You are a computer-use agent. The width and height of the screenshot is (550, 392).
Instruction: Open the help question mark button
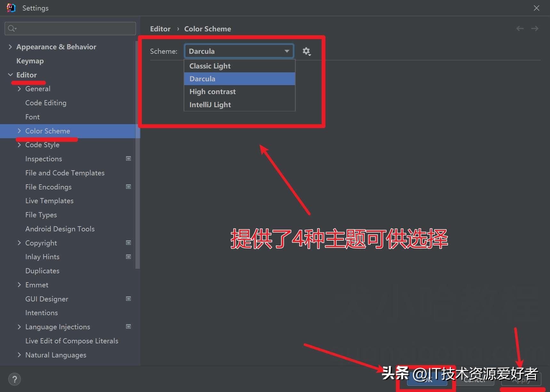tap(14, 379)
